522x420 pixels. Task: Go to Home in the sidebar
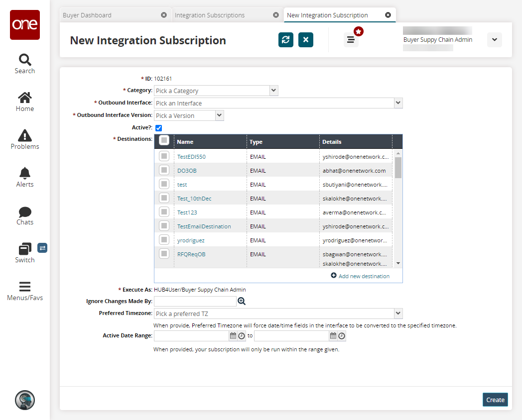coord(24,102)
